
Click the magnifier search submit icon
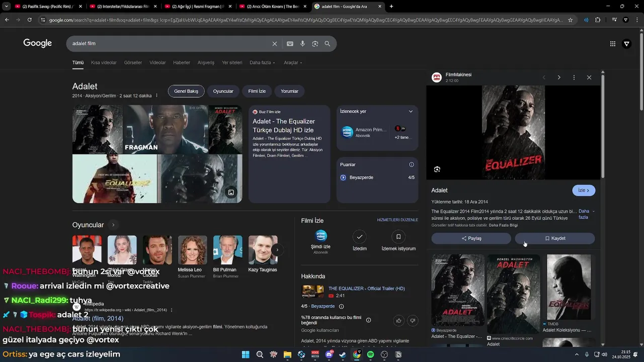click(x=328, y=44)
